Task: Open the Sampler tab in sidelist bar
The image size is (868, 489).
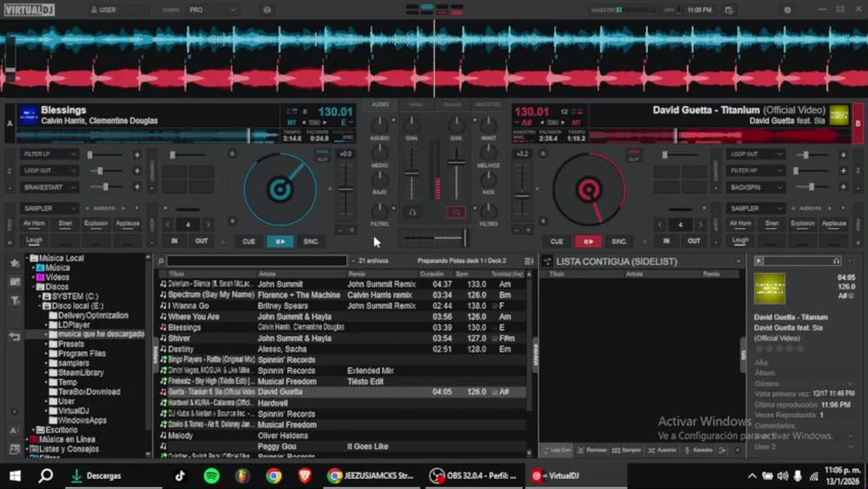Action: coord(626,450)
